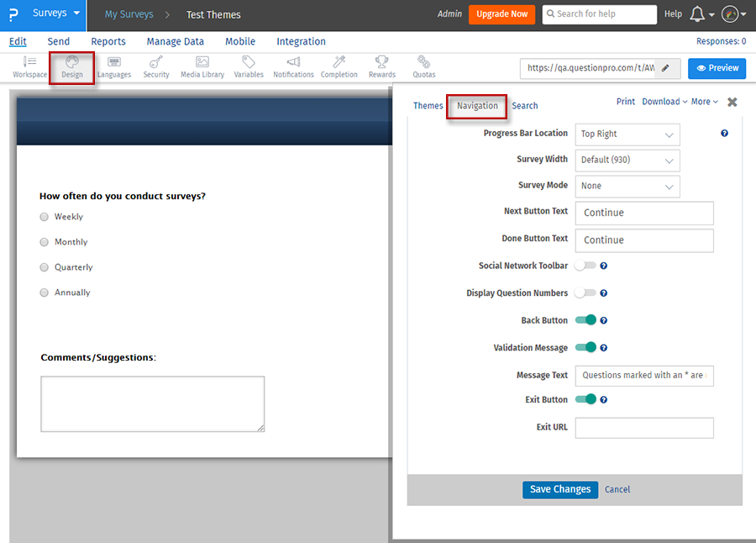Screen dimensions: 756x543
Task: Open the Survey Width dropdown
Action: (627, 160)
